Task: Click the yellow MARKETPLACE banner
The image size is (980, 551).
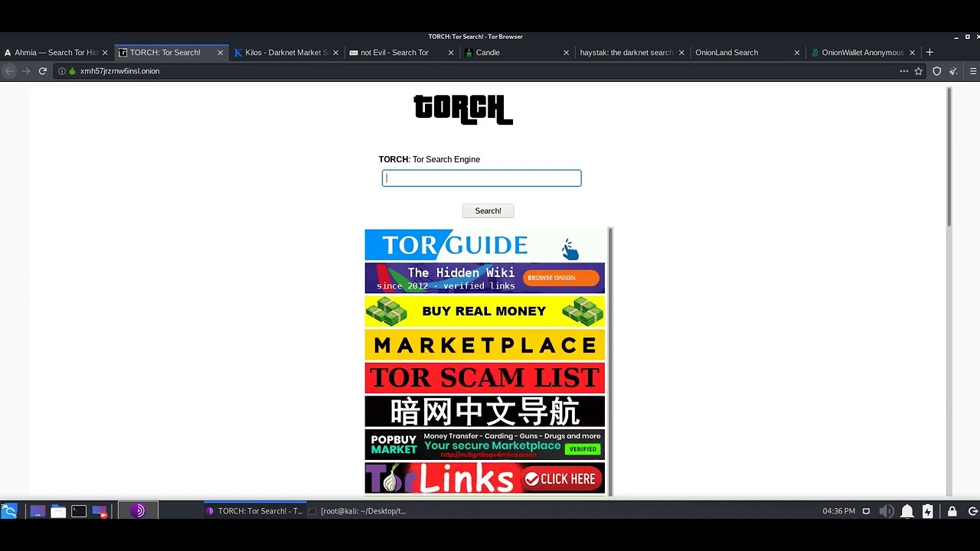Action: (x=485, y=345)
